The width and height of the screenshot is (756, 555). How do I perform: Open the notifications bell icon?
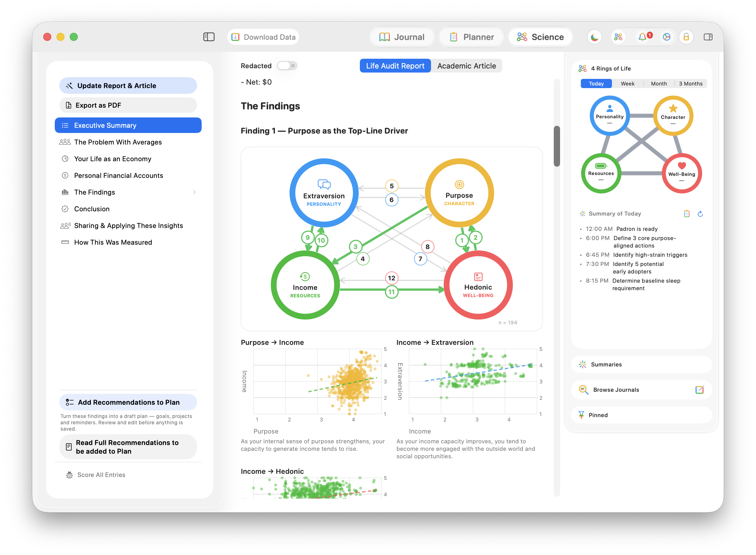tap(643, 37)
